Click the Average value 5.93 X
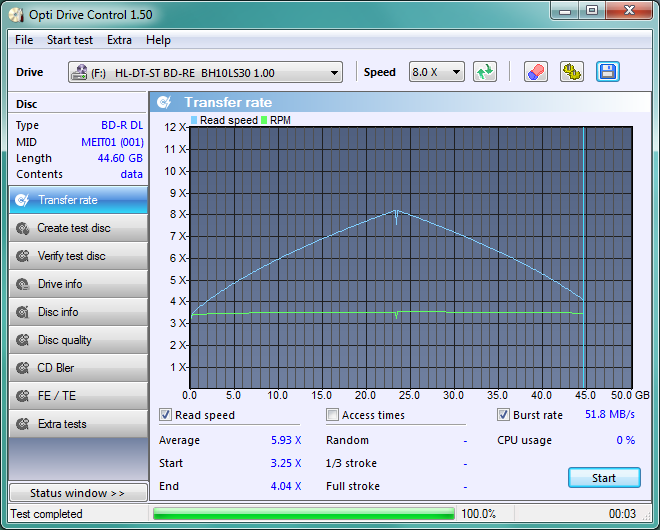 click(286, 440)
